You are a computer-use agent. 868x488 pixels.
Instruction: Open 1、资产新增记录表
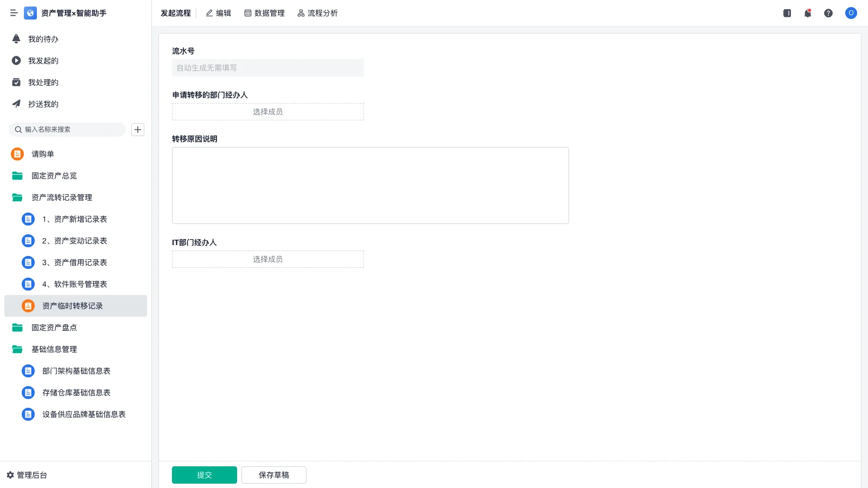pos(75,219)
